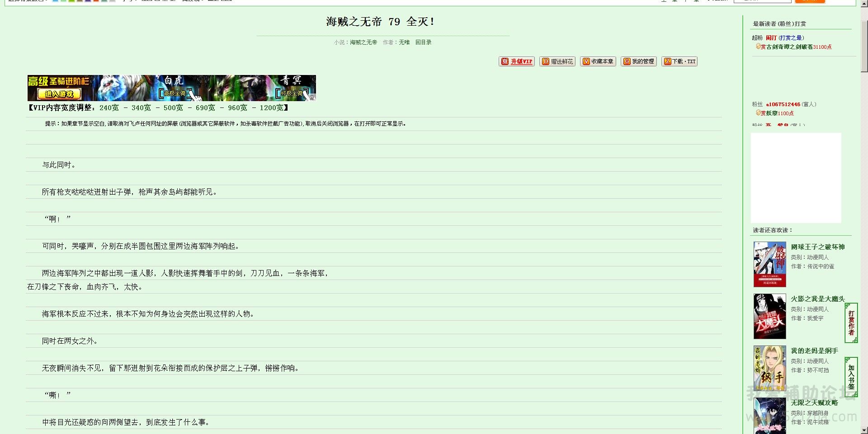Click the page scrollbar down arrow

pos(864,430)
